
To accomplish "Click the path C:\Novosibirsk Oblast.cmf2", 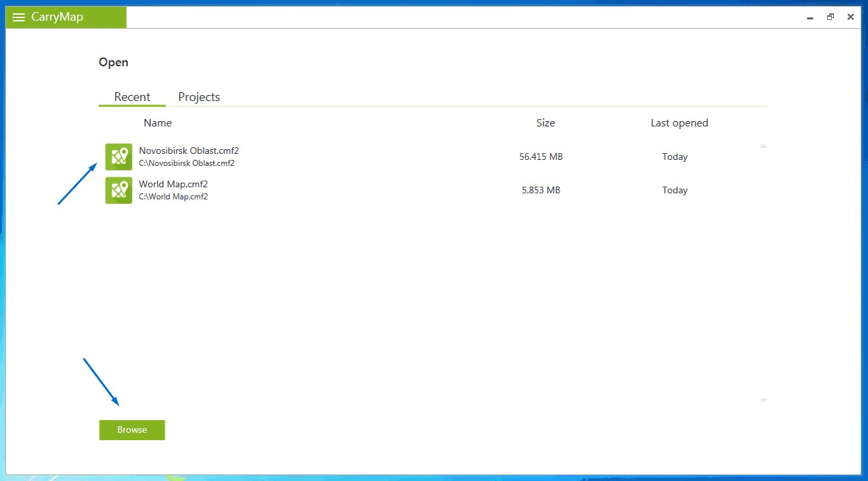I will pyautogui.click(x=187, y=163).
